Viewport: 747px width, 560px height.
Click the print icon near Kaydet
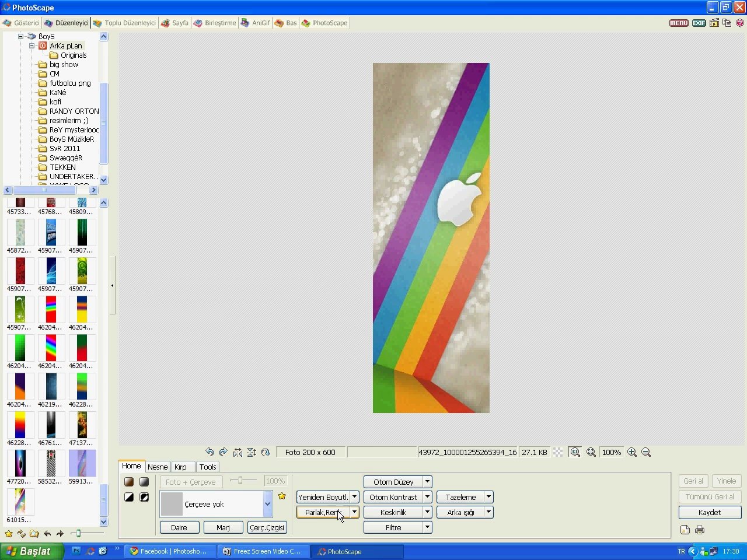tap(700, 530)
